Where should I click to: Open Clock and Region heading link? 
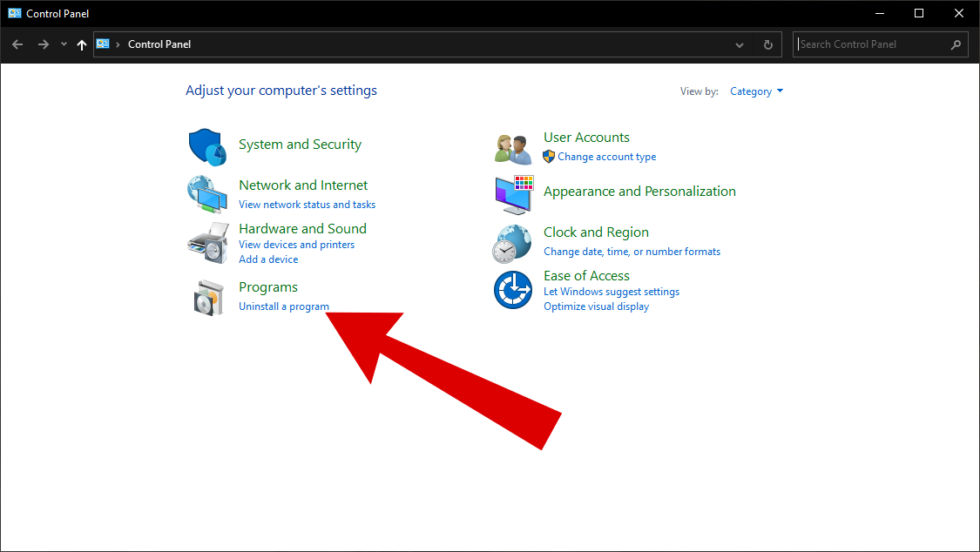tap(596, 232)
